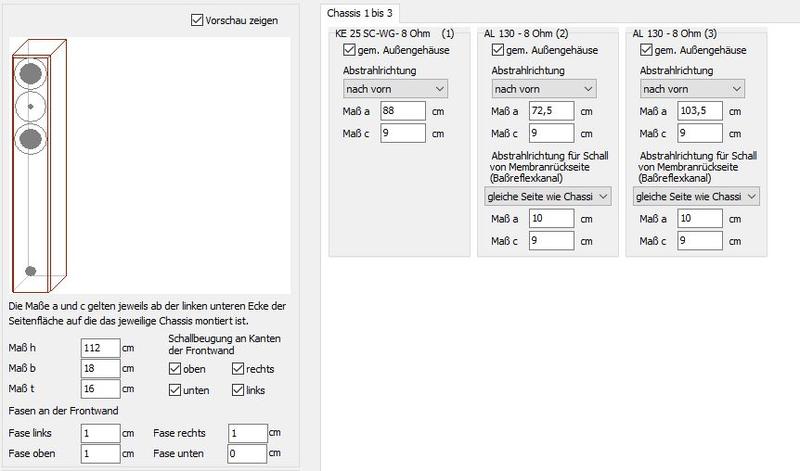The width and height of the screenshot is (800, 471).
Task: Expand Baßreflexkanal side dropdown for chassis (2)
Action: [546, 195]
